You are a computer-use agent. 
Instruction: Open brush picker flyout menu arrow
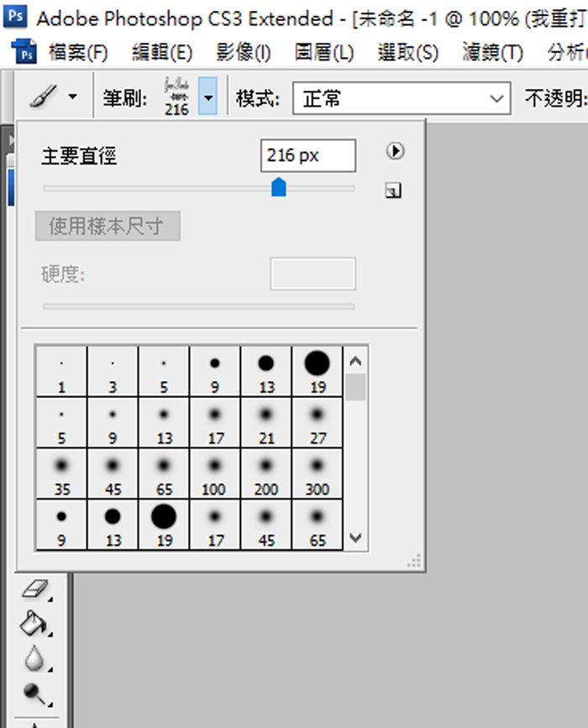coord(396,151)
